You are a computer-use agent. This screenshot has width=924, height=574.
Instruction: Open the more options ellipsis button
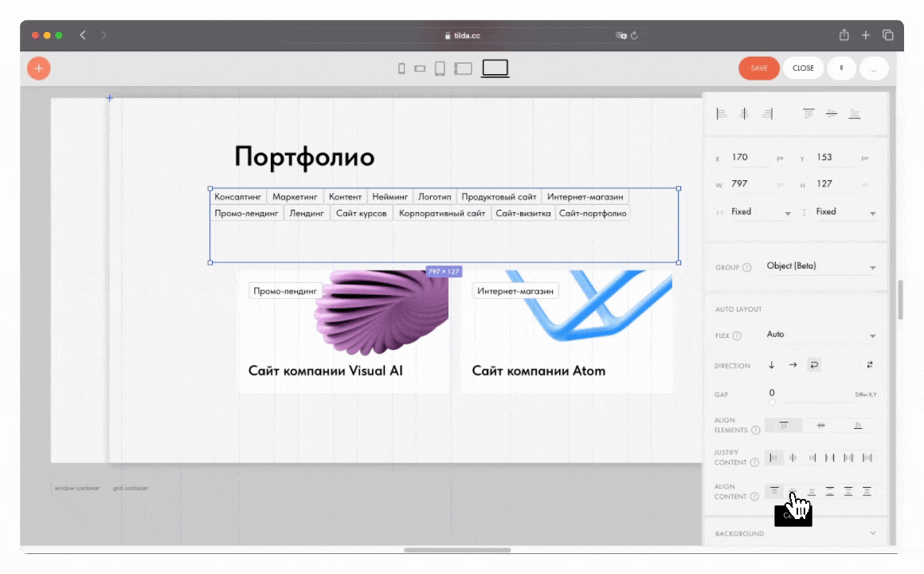tap(874, 69)
